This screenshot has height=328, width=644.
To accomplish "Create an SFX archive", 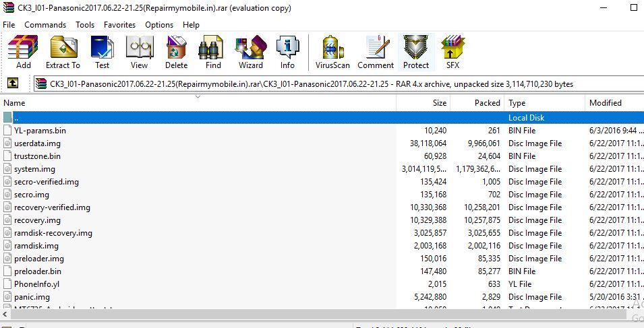I will [452, 53].
